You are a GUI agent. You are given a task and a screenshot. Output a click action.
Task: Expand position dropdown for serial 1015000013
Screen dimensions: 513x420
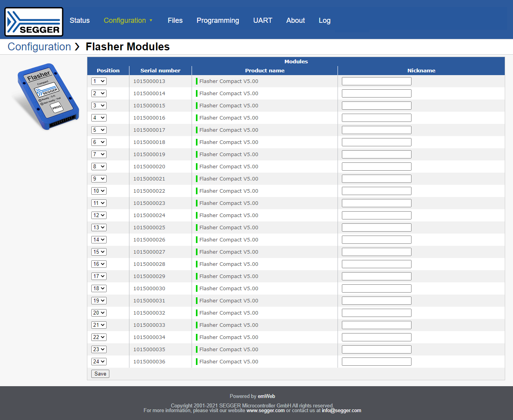99,81
